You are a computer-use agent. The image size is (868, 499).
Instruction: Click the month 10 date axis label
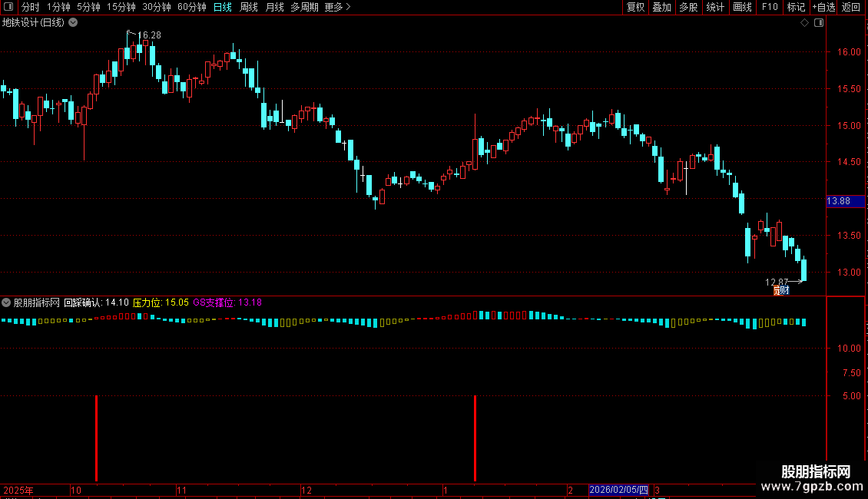pyautogui.click(x=76, y=490)
